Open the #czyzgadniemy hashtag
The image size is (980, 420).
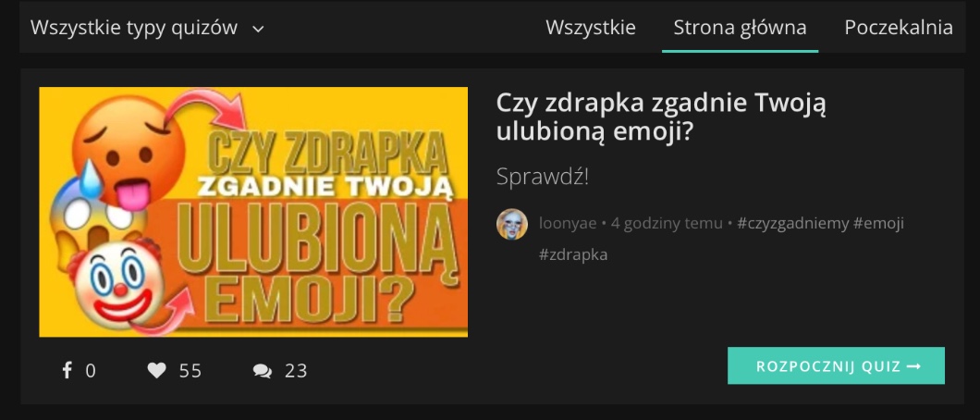793,223
